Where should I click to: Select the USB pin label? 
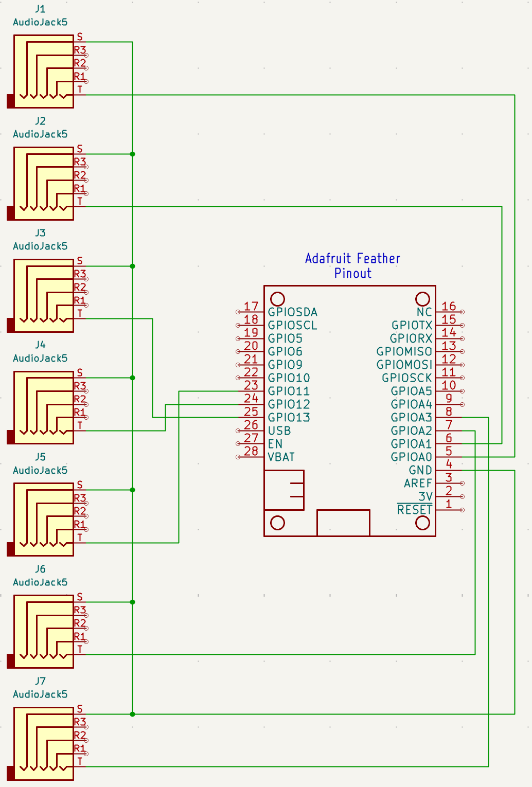279,431
